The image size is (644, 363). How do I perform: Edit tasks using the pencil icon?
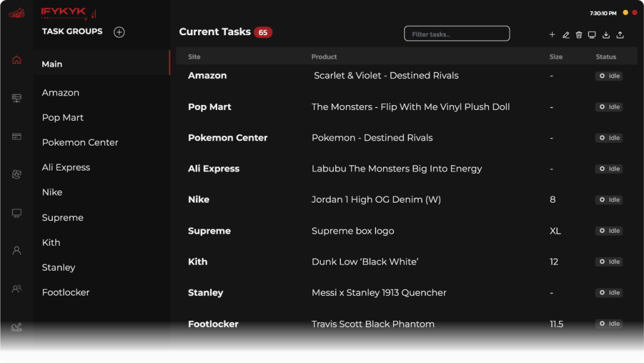click(565, 35)
